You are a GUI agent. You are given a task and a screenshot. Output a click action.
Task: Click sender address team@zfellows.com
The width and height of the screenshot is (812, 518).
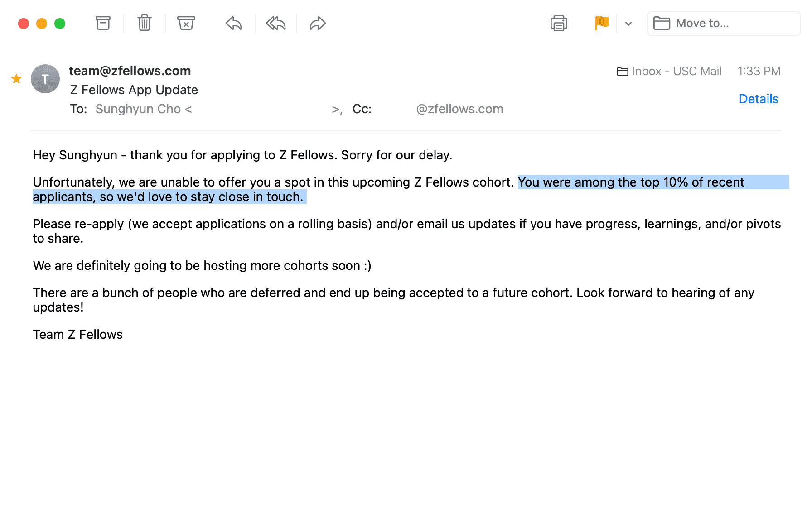130,71
